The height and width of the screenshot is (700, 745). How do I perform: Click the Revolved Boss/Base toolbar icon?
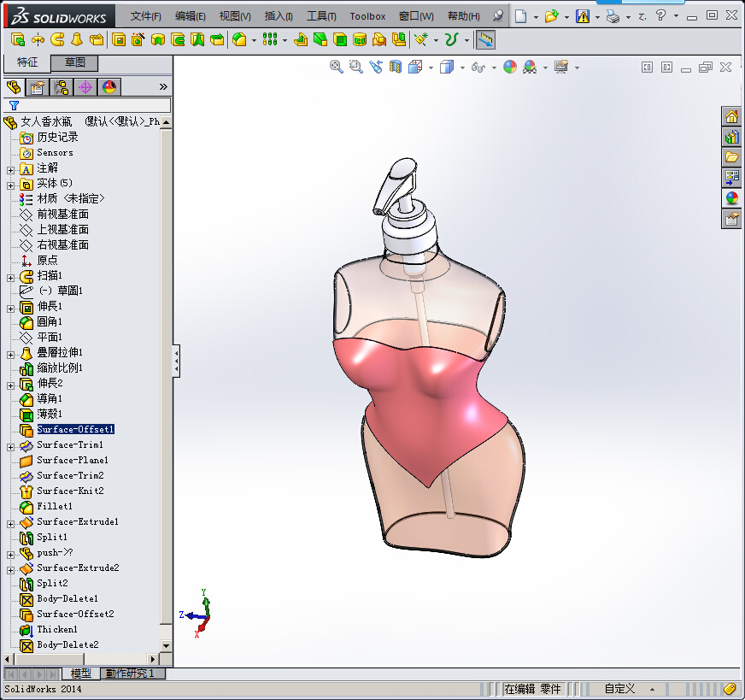(x=38, y=40)
